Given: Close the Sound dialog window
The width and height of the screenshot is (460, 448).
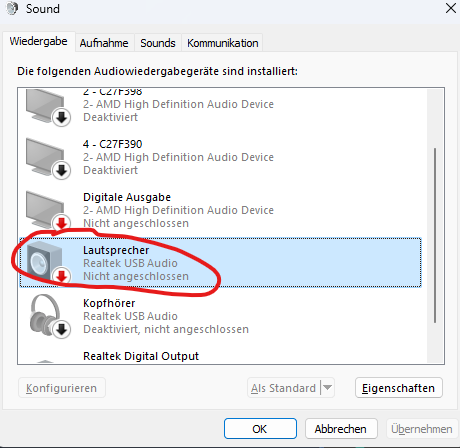Looking at the screenshot, I should [x=451, y=8].
